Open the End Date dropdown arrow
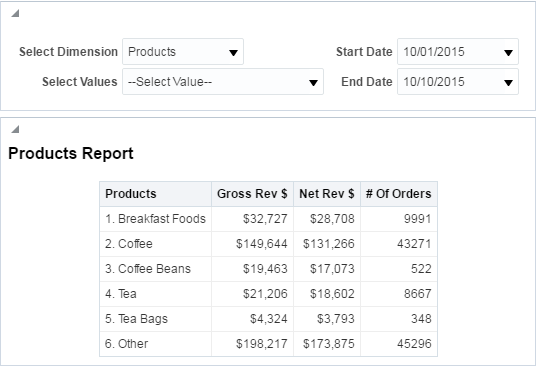The height and width of the screenshot is (366, 538). [508, 83]
